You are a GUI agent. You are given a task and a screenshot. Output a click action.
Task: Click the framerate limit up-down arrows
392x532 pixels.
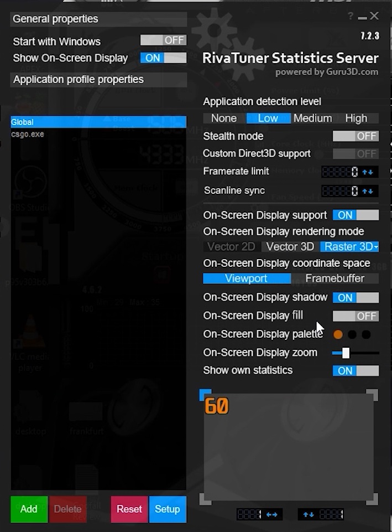(368, 172)
